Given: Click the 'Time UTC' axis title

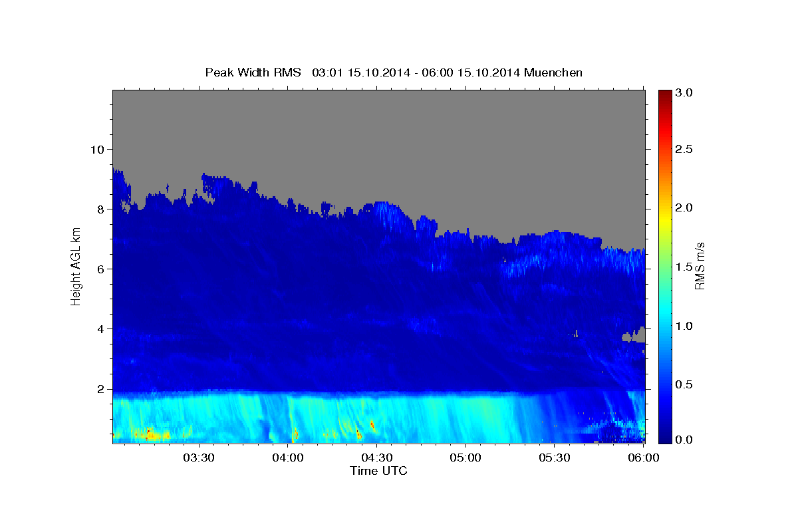Looking at the screenshot, I should [378, 471].
